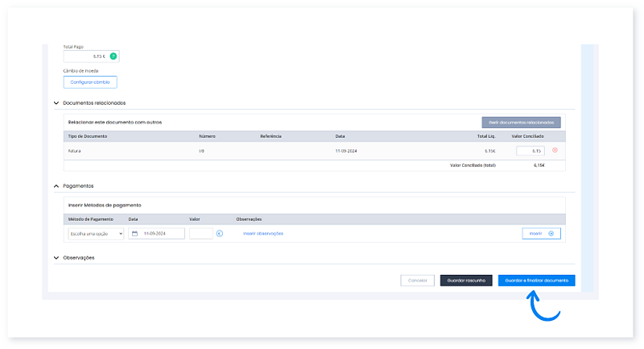Click the green icon beside Total Pago

(x=114, y=56)
